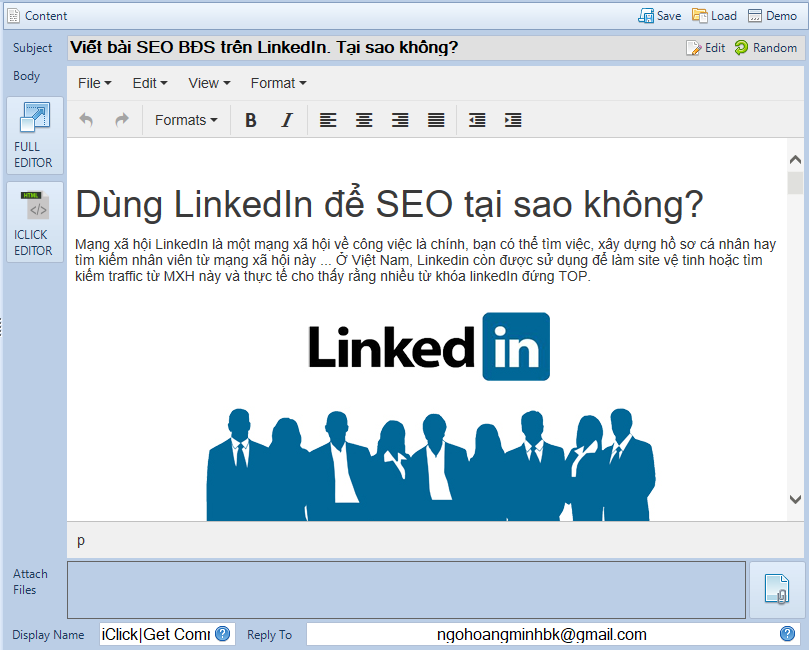The height and width of the screenshot is (650, 809).
Task: Click the Display Name input field
Action: coord(156,634)
